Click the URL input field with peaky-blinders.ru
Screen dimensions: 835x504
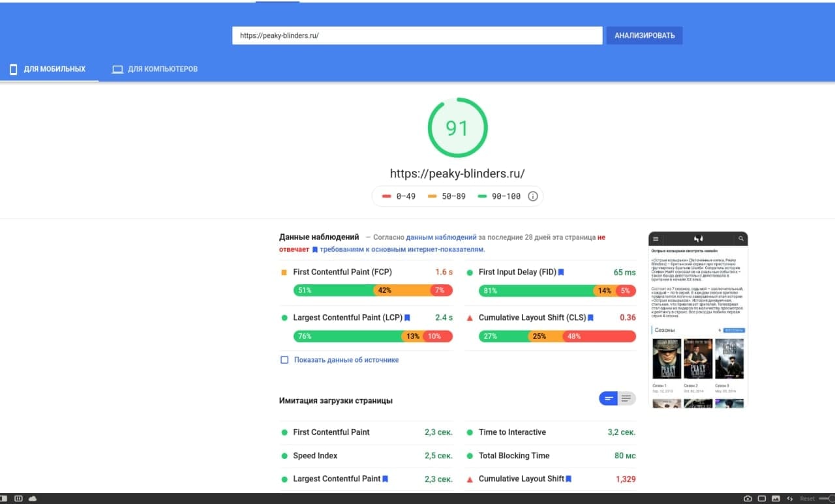click(x=417, y=35)
